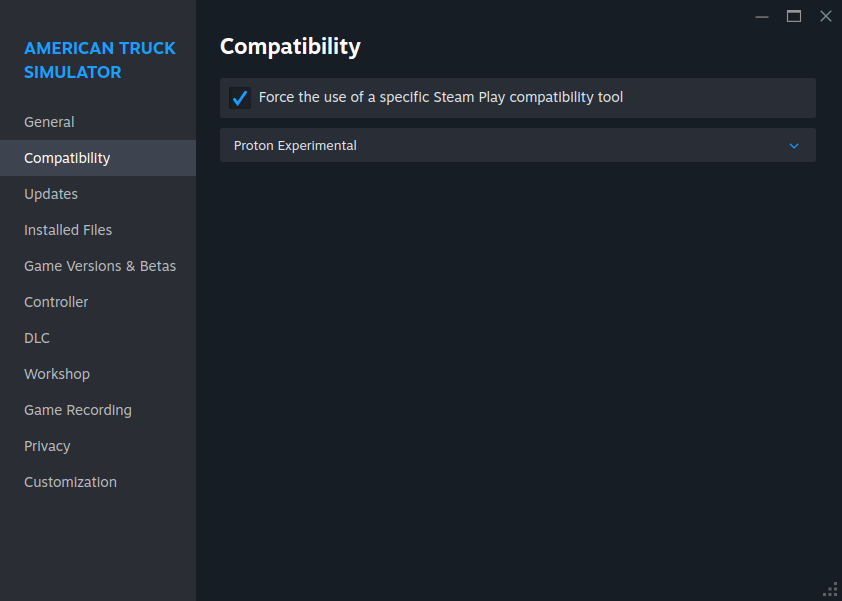
Task: Uncheck Force Steam Play compatibility tool checkbox
Action: click(239, 98)
